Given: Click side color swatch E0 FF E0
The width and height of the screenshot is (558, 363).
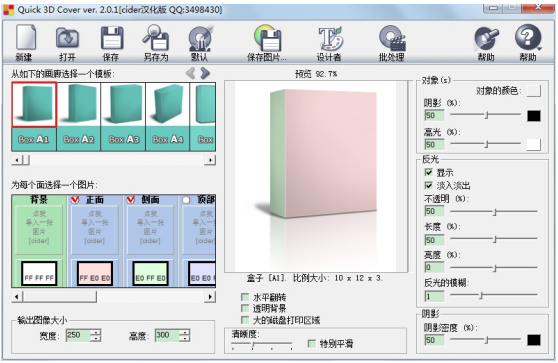Looking at the screenshot, I should click(151, 273).
